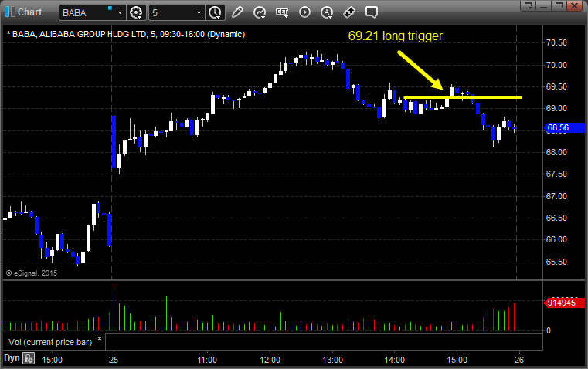Open the studies line-chart icon menu
Screen dimensions: 588x369
click(259, 12)
